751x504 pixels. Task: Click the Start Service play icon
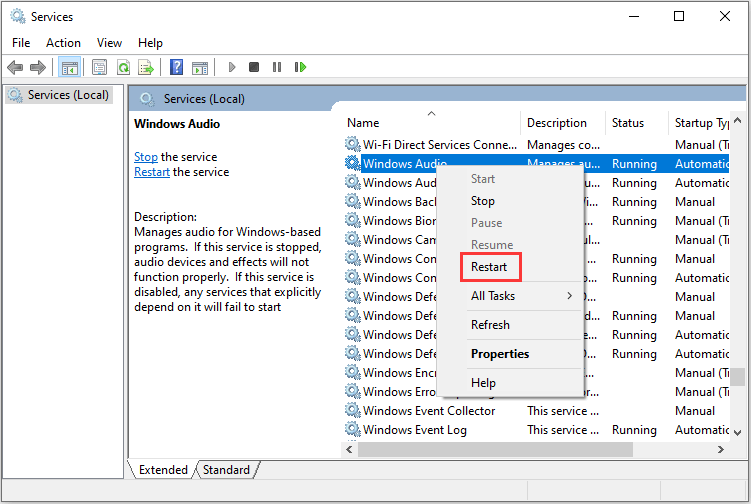[232, 67]
